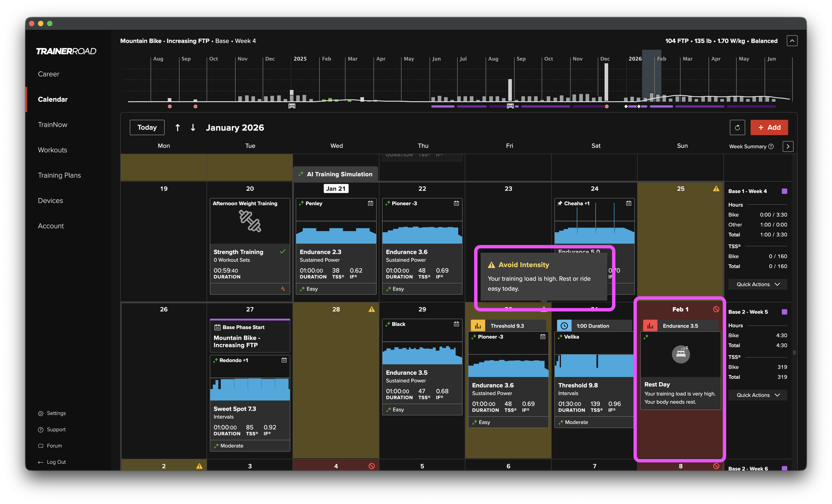Viewport: 832px width, 504px height.
Task: Expand Quick Actions for Base 2 - Week 5
Action: pyautogui.click(x=758, y=395)
